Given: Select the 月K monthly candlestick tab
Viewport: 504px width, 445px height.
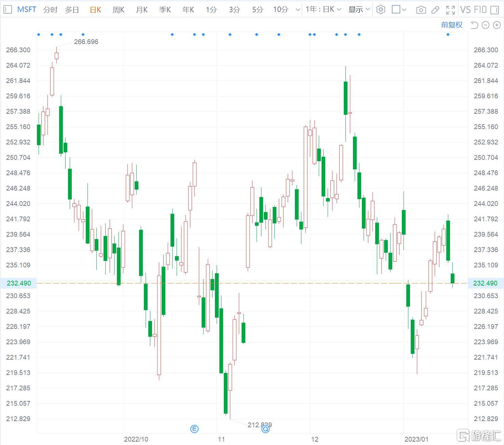Looking at the screenshot, I should coord(142,10).
